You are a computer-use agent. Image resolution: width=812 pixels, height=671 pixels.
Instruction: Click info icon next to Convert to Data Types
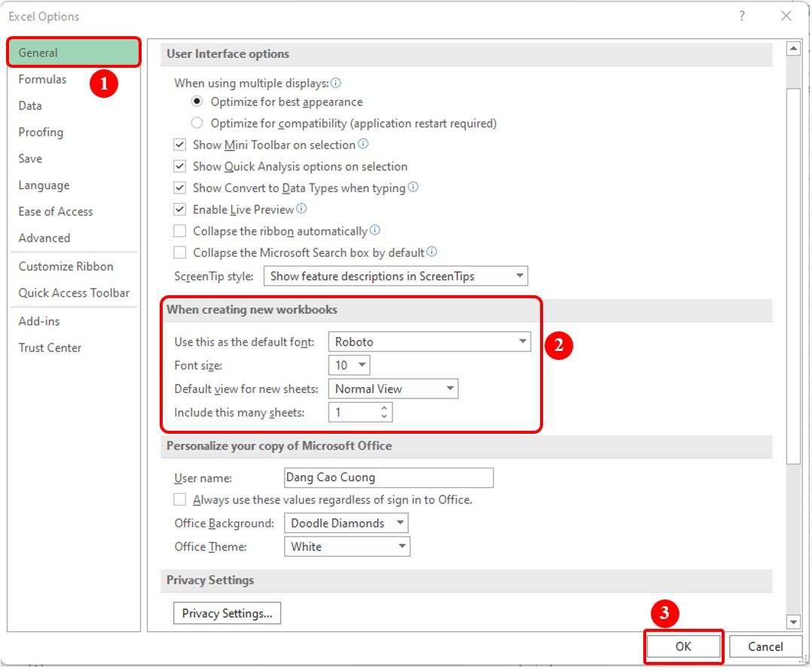pyautogui.click(x=413, y=187)
